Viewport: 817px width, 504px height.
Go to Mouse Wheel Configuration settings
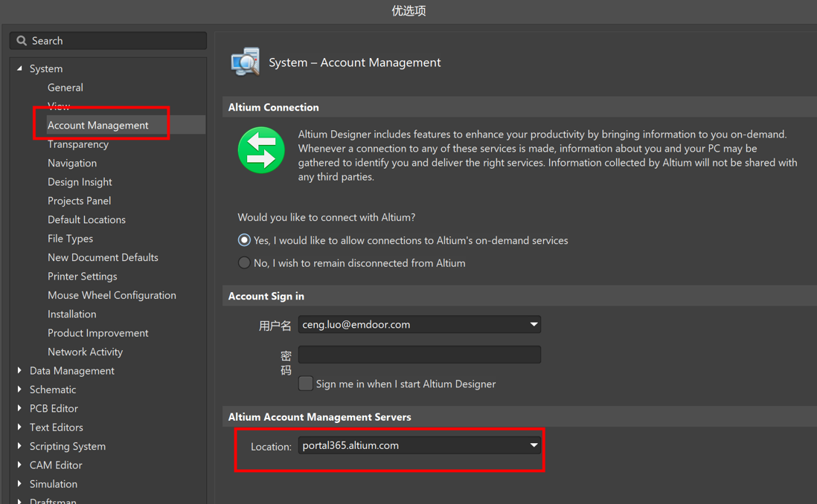tap(112, 295)
